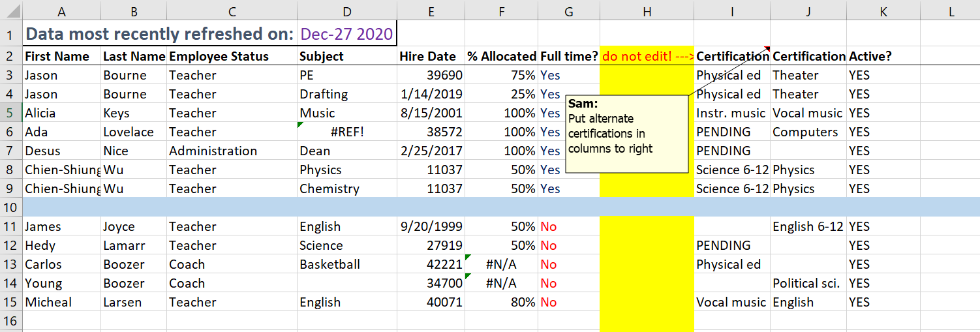Click the "Data most recently refreshed on:" cell
This screenshot has width=980, height=332.
click(x=159, y=34)
